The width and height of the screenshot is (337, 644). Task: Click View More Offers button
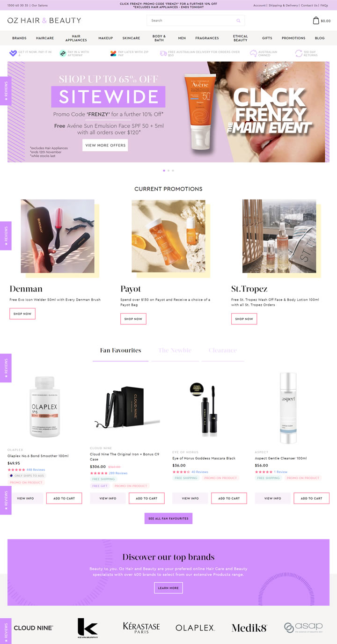pyautogui.click(x=105, y=145)
